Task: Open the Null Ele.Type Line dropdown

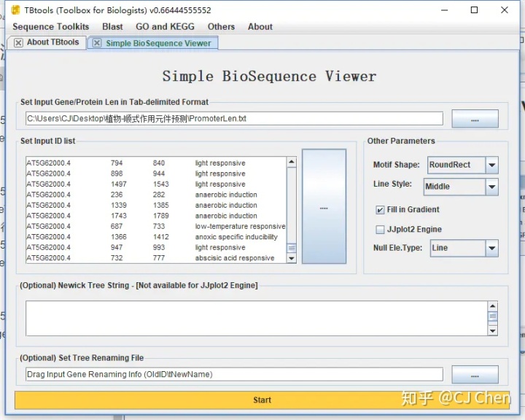Action: coord(464,248)
